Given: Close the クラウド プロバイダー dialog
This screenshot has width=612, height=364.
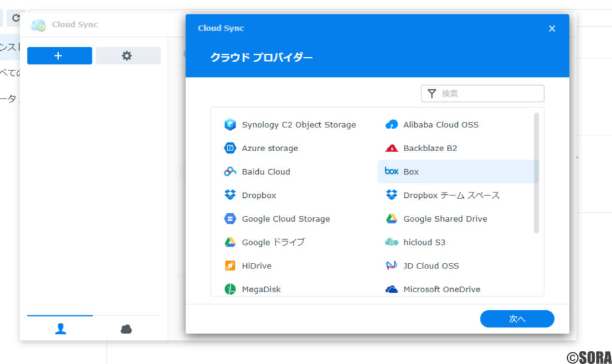Looking at the screenshot, I should (552, 29).
